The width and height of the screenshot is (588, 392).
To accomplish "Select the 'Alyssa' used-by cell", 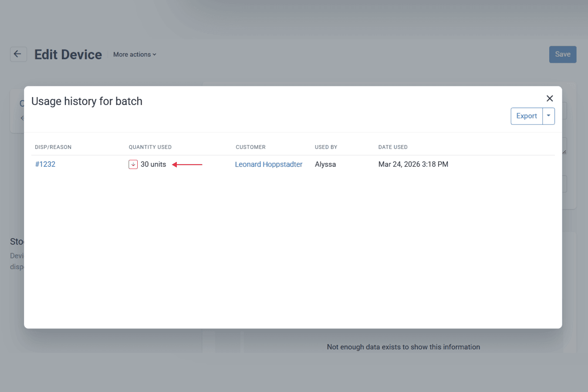I will tap(325, 164).
